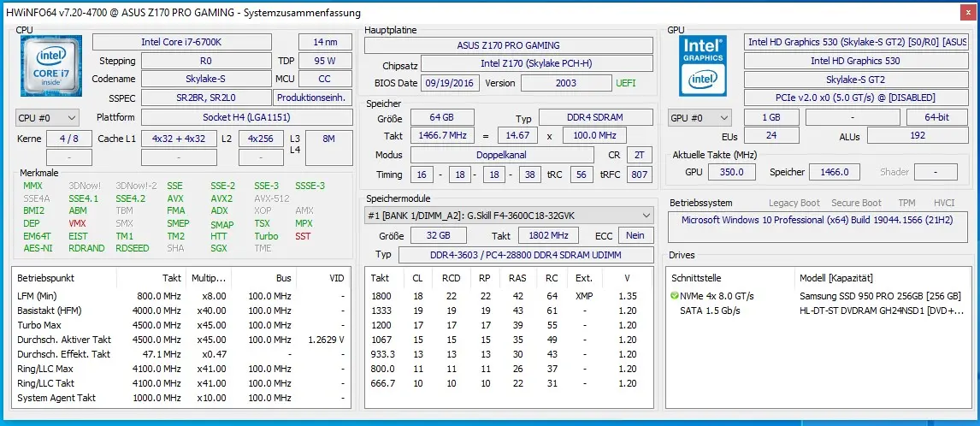Open the GPU #0 selector dropdown

click(700, 117)
